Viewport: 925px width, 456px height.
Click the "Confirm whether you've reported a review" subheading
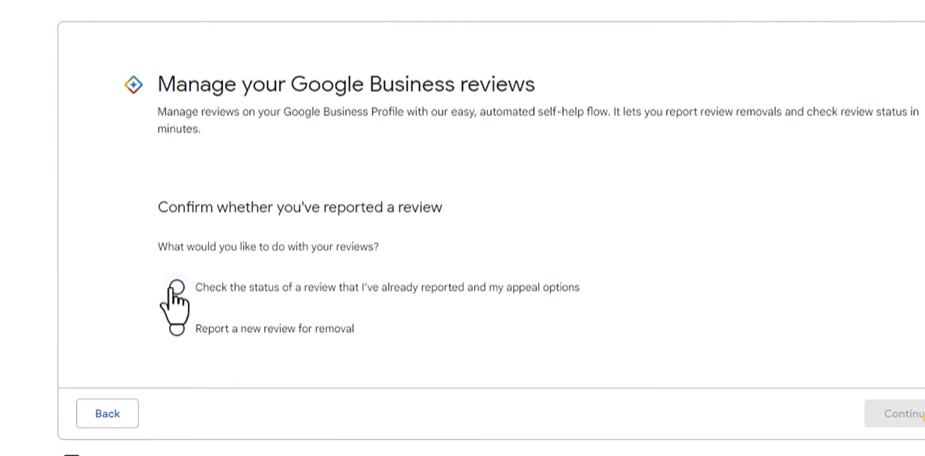(300, 207)
